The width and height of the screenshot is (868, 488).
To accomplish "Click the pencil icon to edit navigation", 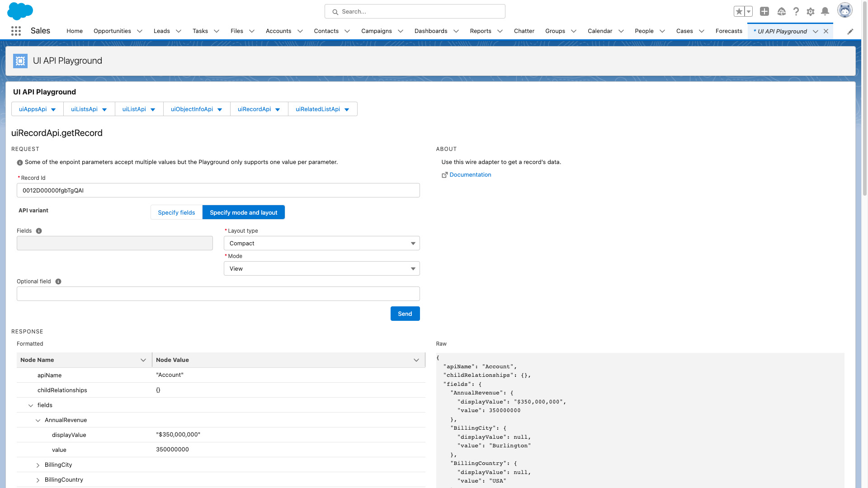I will pos(850,31).
